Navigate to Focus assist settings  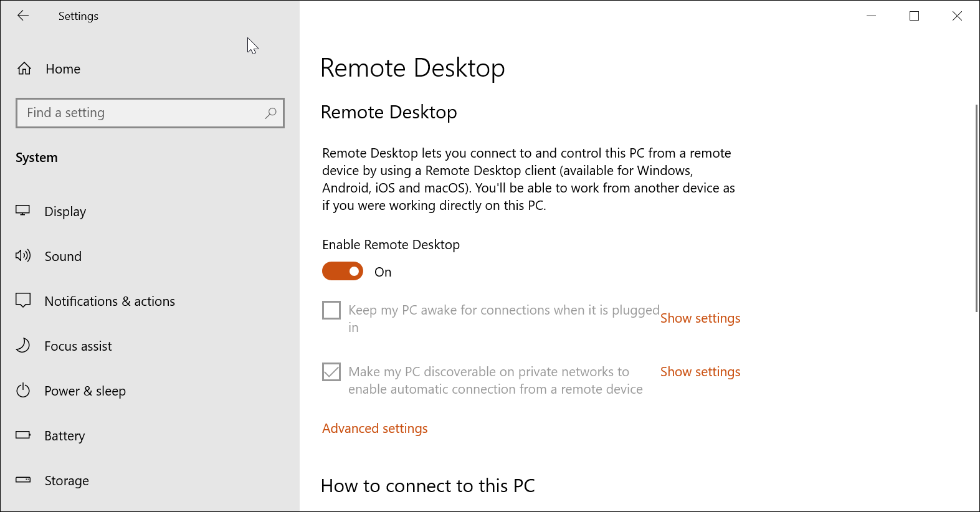(78, 346)
